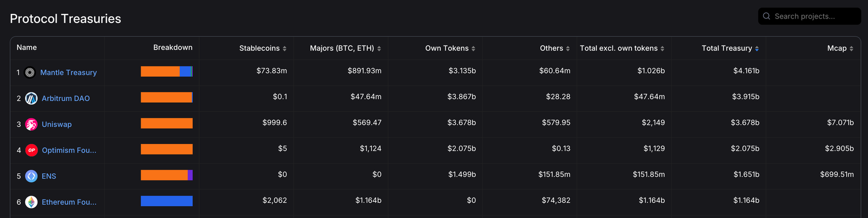Screen dimensions: 868x218
Task: Open the Mantle Treasury link
Action: (69, 72)
